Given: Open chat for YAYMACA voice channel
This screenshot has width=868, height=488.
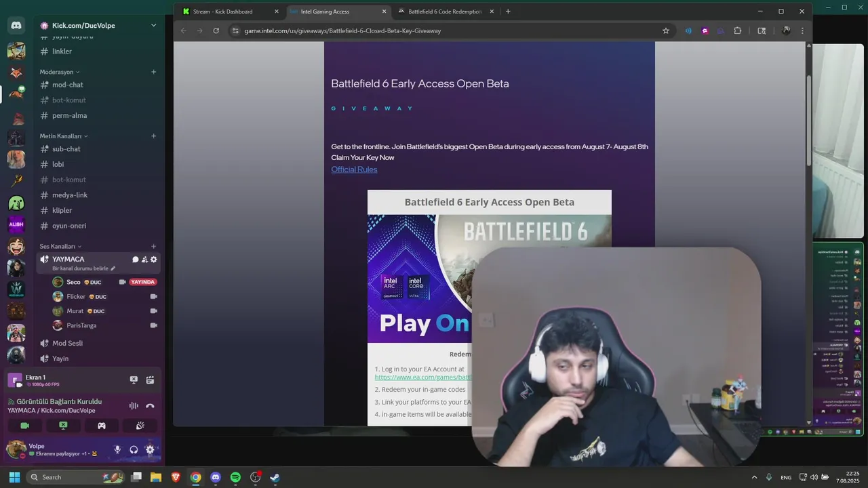Looking at the screenshot, I should pos(135,260).
